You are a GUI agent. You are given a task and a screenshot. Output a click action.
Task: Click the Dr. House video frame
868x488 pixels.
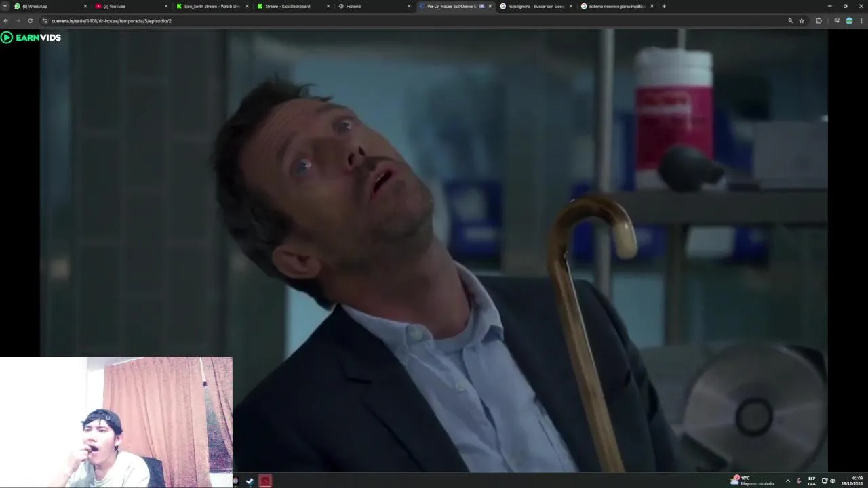tap(434, 251)
